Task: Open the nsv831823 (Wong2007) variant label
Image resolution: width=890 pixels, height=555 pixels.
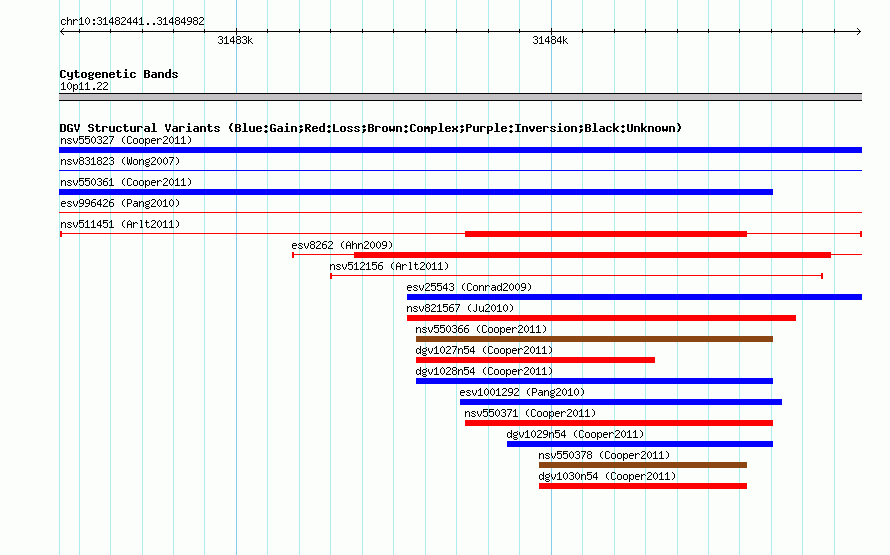Action: click(120, 161)
